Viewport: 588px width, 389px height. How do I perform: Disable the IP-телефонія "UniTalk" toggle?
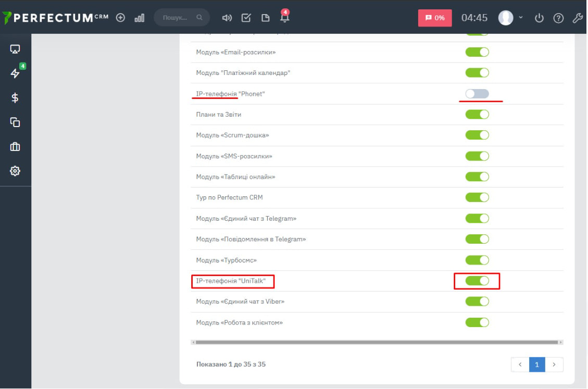[477, 281]
